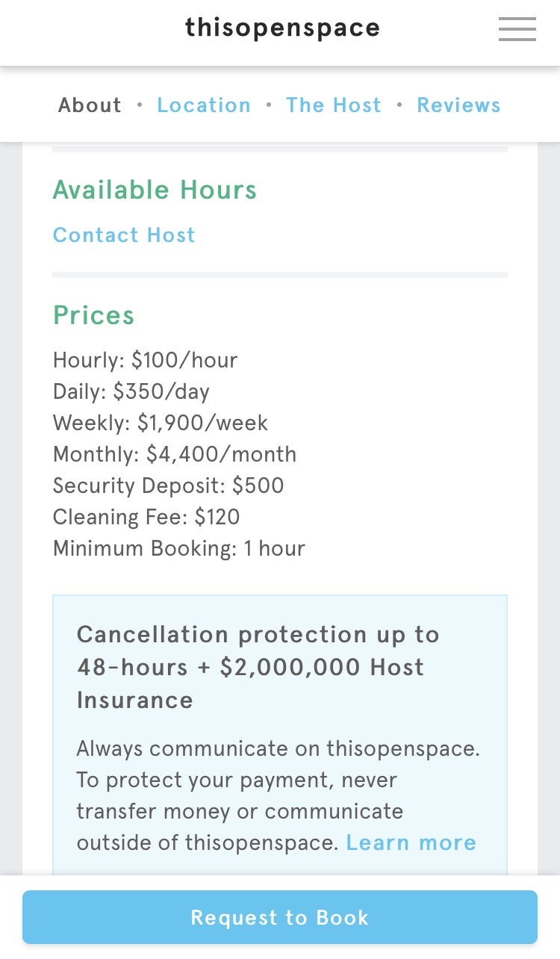Click the Monthly $4,400/month price text
Viewport: 560px width, 959px height.
174,455
